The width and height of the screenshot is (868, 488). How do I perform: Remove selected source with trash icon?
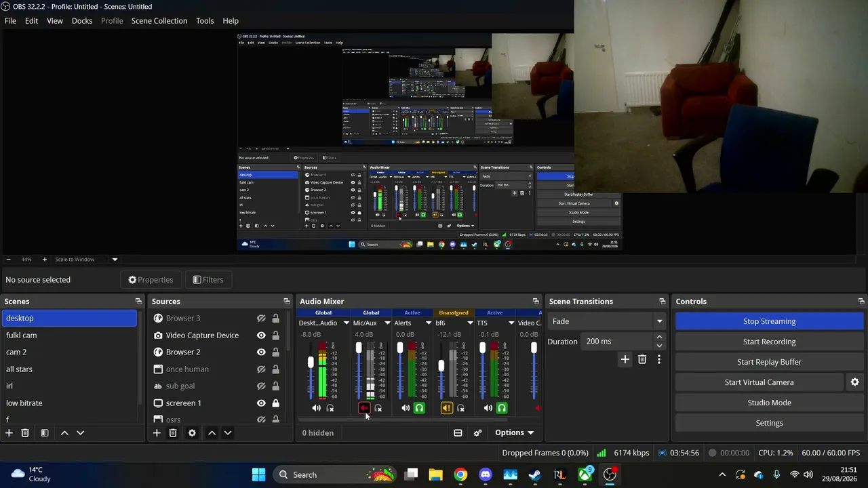173,432
